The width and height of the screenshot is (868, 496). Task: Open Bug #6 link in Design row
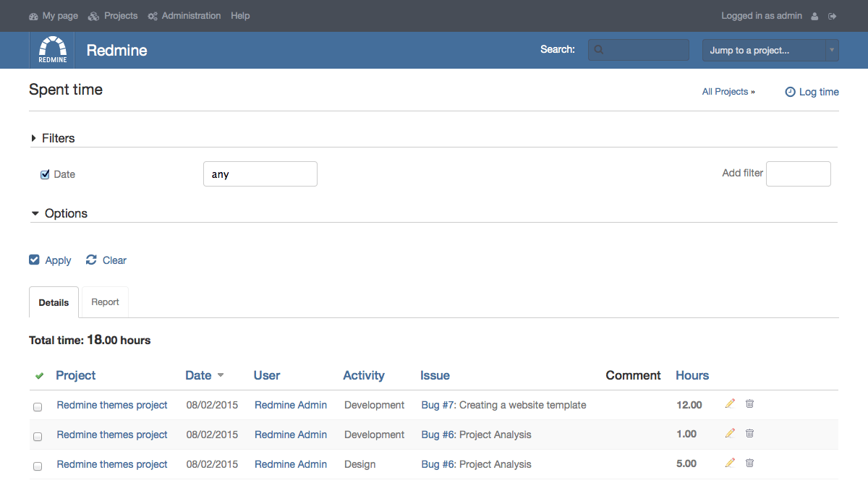[x=438, y=464]
